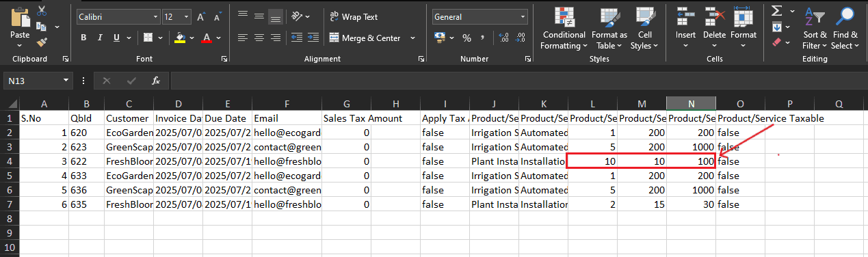Click the Cut scissors icon
Viewport: 868px width, 257px height.
click(42, 11)
